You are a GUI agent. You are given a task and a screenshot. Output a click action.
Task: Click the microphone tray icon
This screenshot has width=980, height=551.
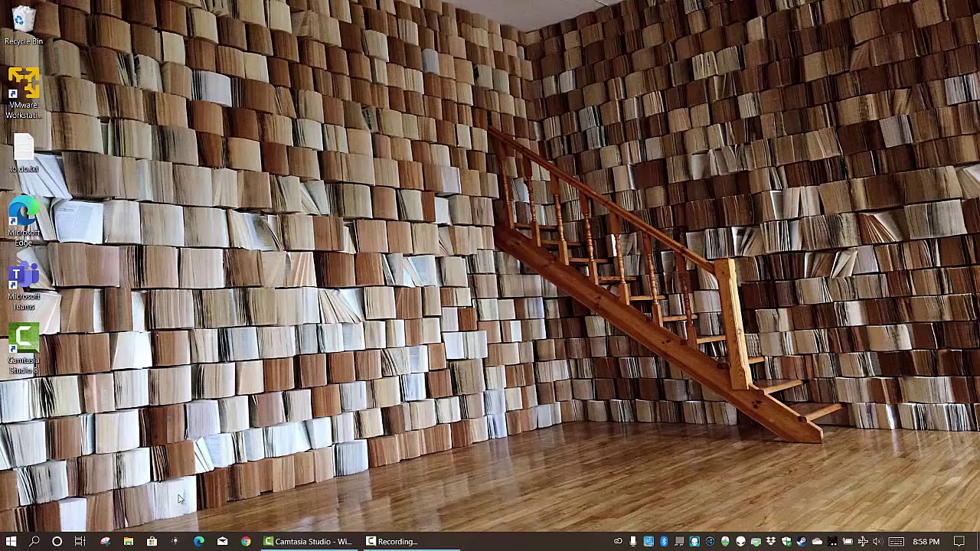click(633, 541)
